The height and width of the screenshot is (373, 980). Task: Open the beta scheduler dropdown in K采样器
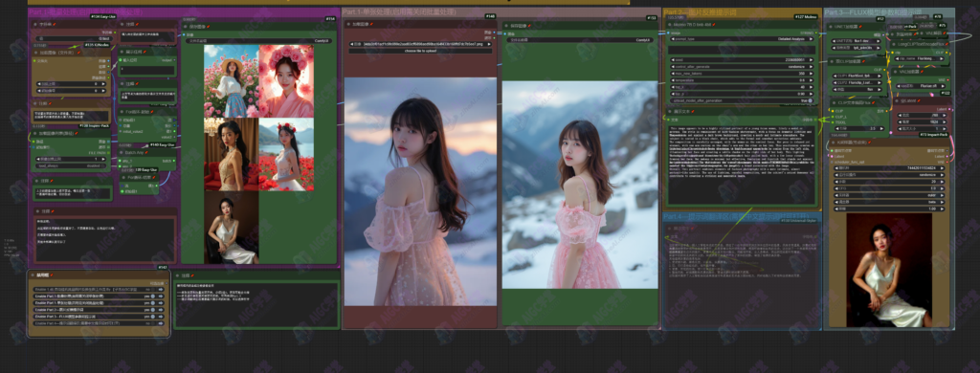click(889, 202)
